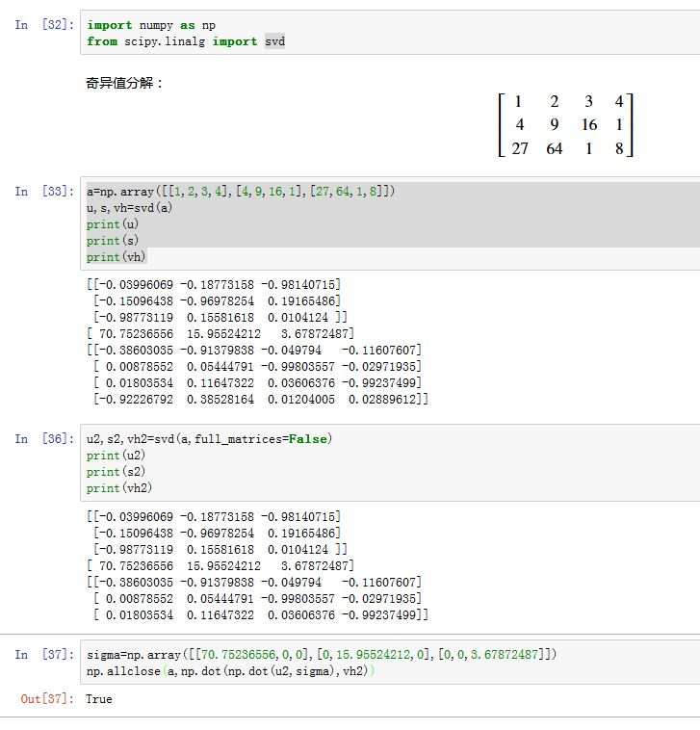Click the print(s2) statement
Viewport: 700px width, 730px height.
106,472
